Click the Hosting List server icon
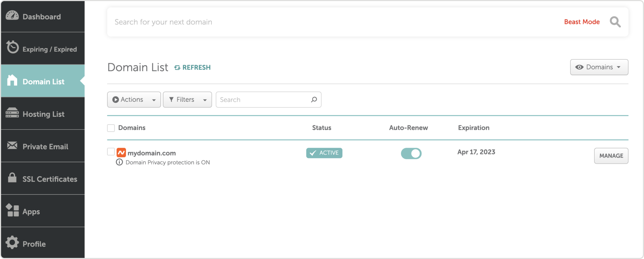Viewport: 644px width, 259px height. tap(12, 112)
